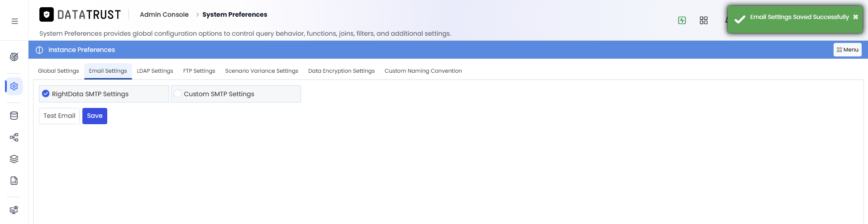Open the report file sidebar icon
Image resolution: width=868 pixels, height=224 pixels.
[x=14, y=181]
